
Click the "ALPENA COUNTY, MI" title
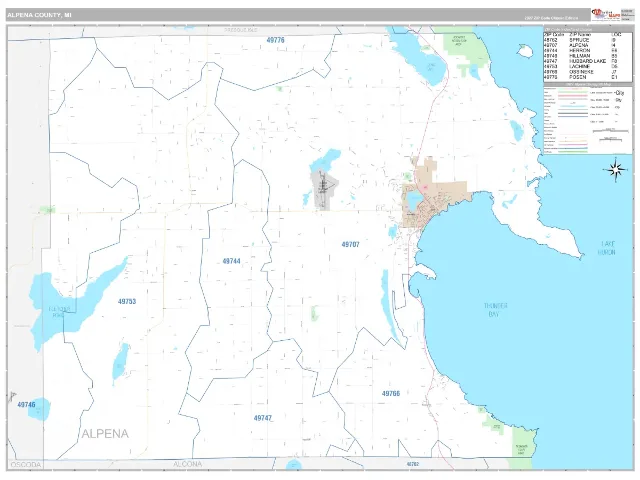click(x=39, y=15)
